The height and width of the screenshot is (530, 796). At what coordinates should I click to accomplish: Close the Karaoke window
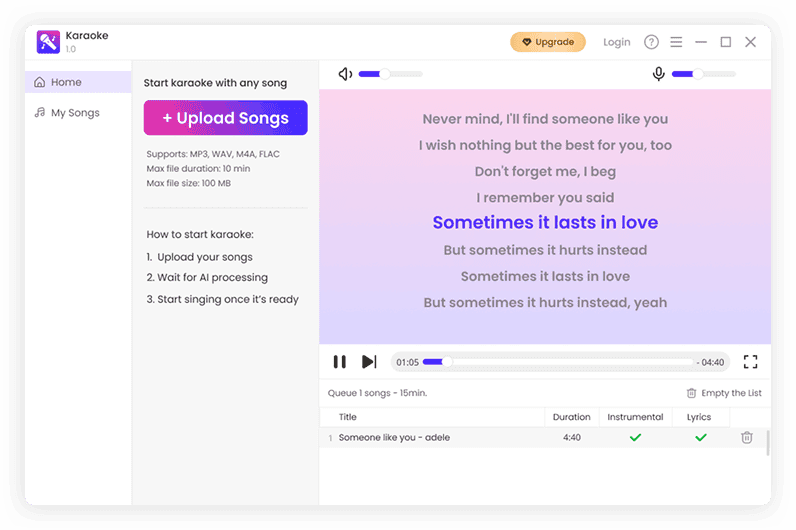click(x=750, y=42)
